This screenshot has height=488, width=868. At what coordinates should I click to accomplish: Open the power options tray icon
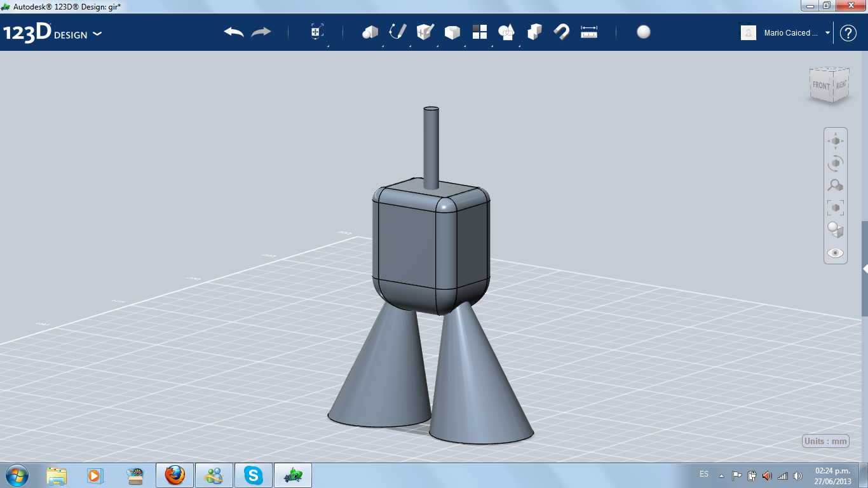pyautogui.click(x=752, y=475)
